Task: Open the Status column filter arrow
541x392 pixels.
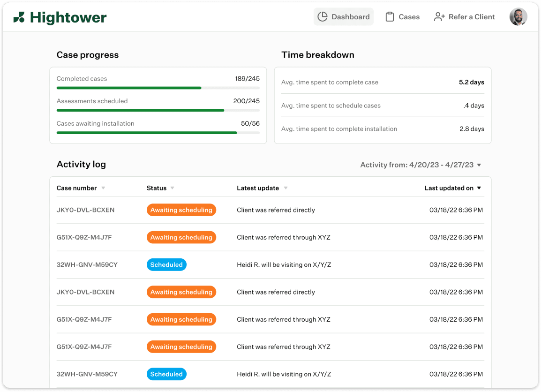Action: (x=172, y=188)
